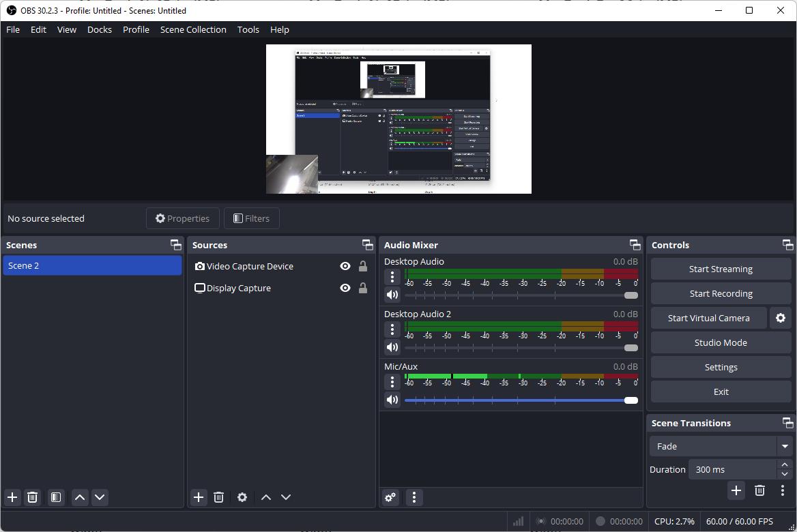The image size is (797, 532).
Task: Enable Studio Mode
Action: pyautogui.click(x=721, y=342)
